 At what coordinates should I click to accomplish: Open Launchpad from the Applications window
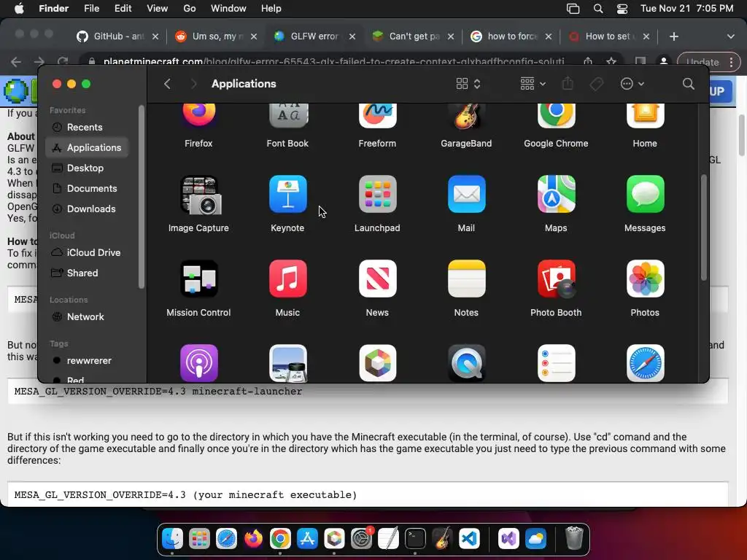(377, 194)
